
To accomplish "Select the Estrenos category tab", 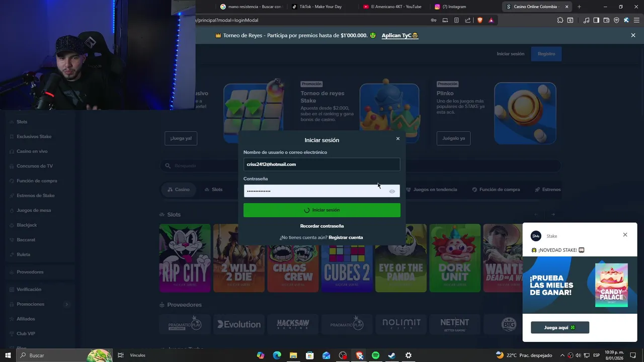I will [x=547, y=190].
